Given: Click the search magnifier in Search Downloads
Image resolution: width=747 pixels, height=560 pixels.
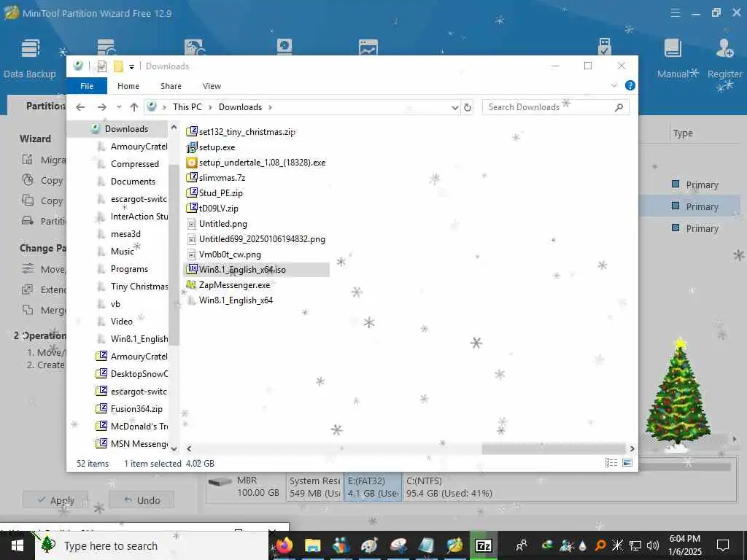Looking at the screenshot, I should coord(619,108).
